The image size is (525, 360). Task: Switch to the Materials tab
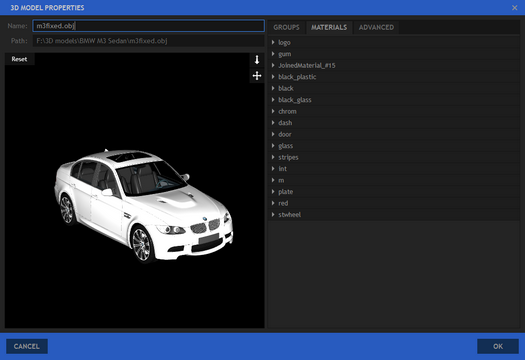(x=329, y=27)
